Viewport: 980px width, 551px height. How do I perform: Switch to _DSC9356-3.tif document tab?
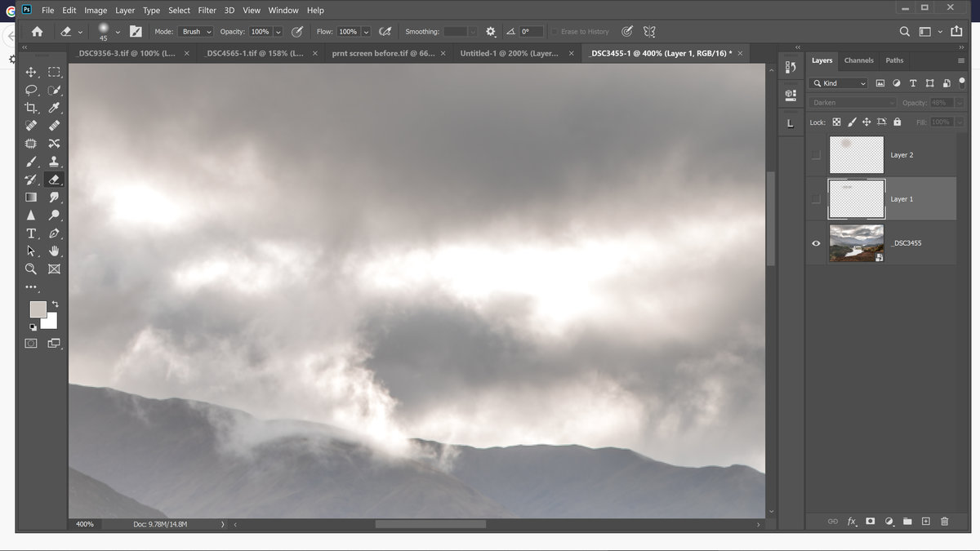pos(125,53)
